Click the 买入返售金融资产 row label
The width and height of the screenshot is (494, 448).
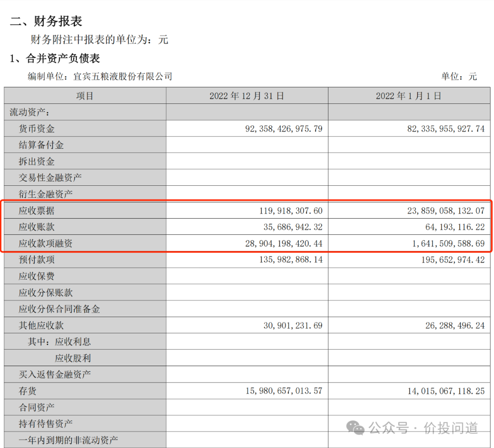(x=55, y=374)
